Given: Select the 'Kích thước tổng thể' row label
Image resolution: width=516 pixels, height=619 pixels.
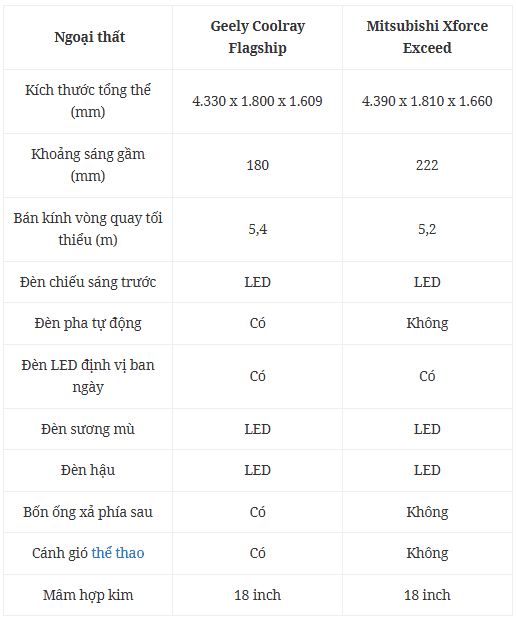Looking at the screenshot, I should (x=88, y=101).
